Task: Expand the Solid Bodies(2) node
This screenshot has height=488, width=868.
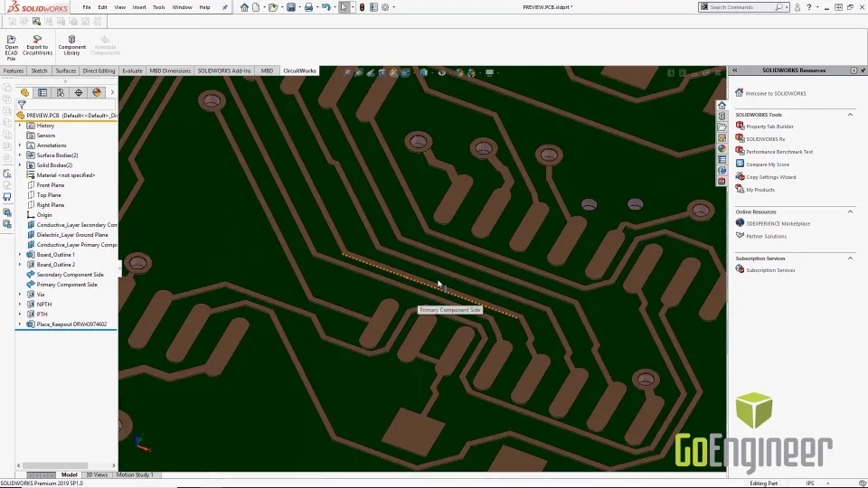Action: point(20,165)
